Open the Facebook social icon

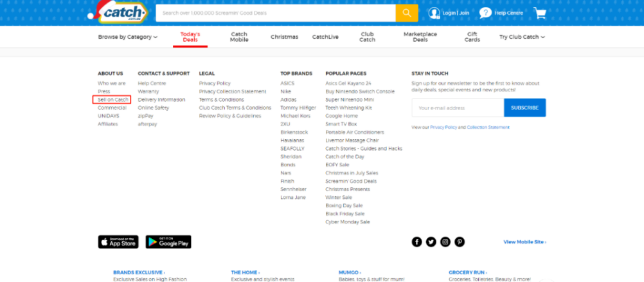pyautogui.click(x=416, y=241)
